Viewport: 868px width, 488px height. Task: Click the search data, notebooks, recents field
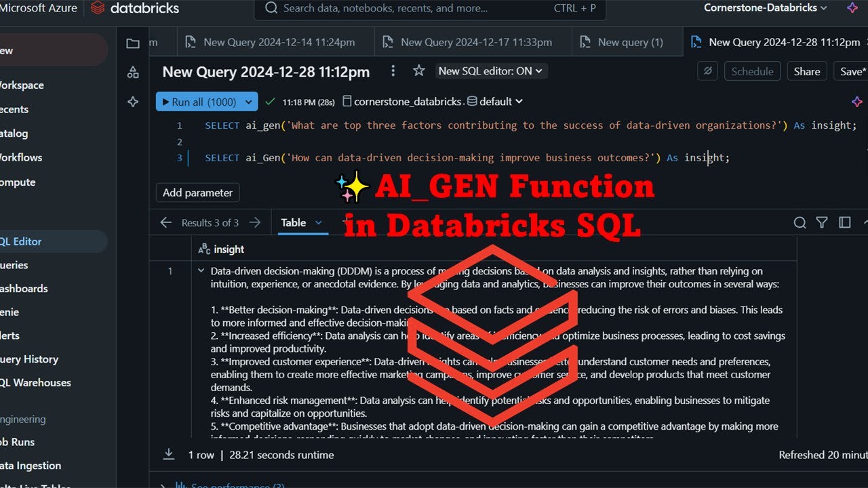pos(430,8)
